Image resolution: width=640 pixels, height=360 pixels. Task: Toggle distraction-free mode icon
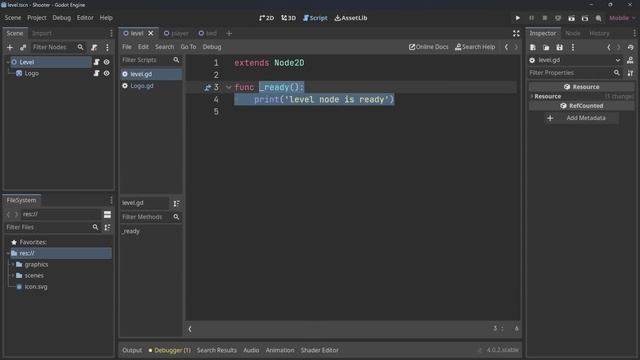click(x=516, y=33)
